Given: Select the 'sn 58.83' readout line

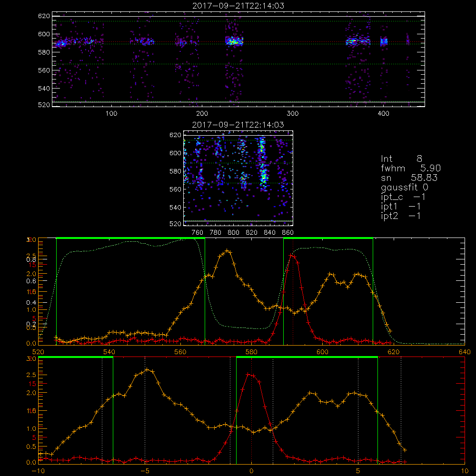Looking at the screenshot, I should (409, 178).
